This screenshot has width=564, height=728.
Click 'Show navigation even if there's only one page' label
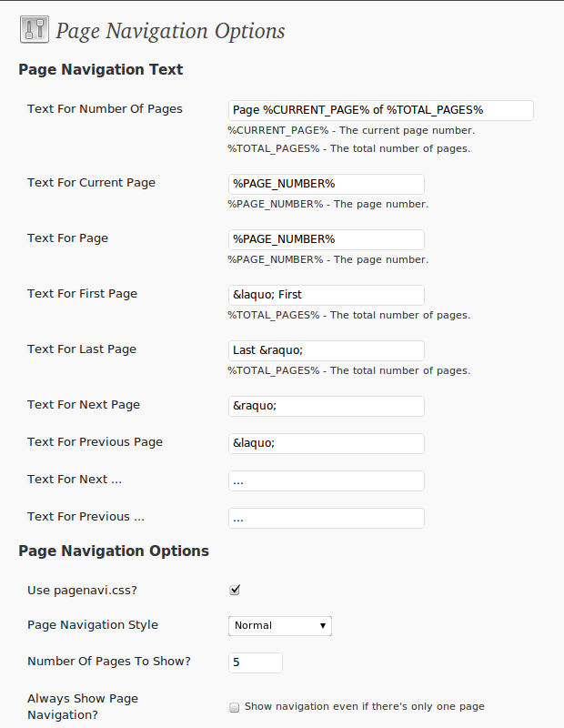[364, 706]
